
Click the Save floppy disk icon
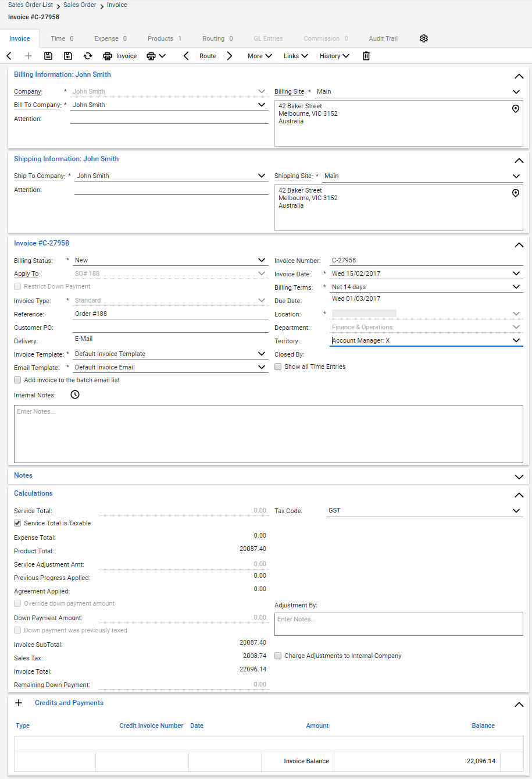click(48, 56)
